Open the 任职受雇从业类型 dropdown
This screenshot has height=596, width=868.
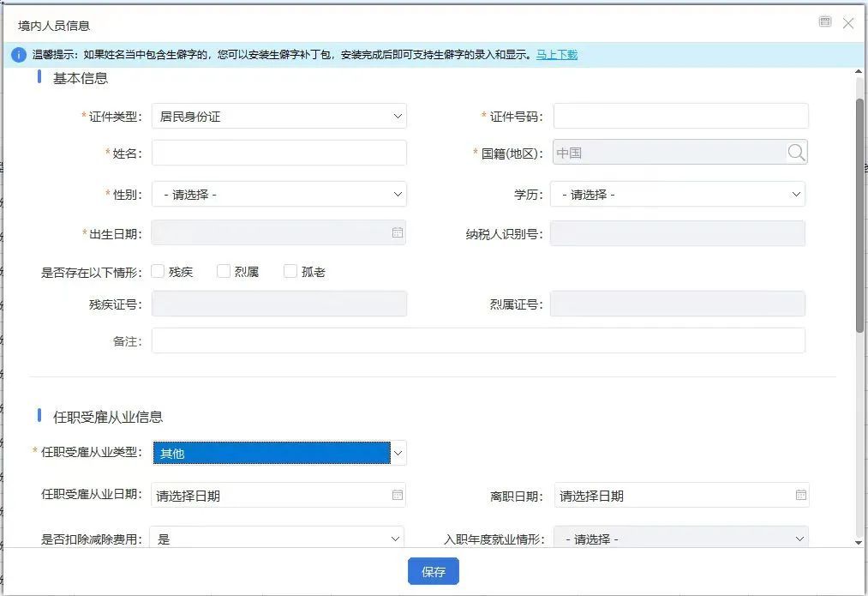279,453
